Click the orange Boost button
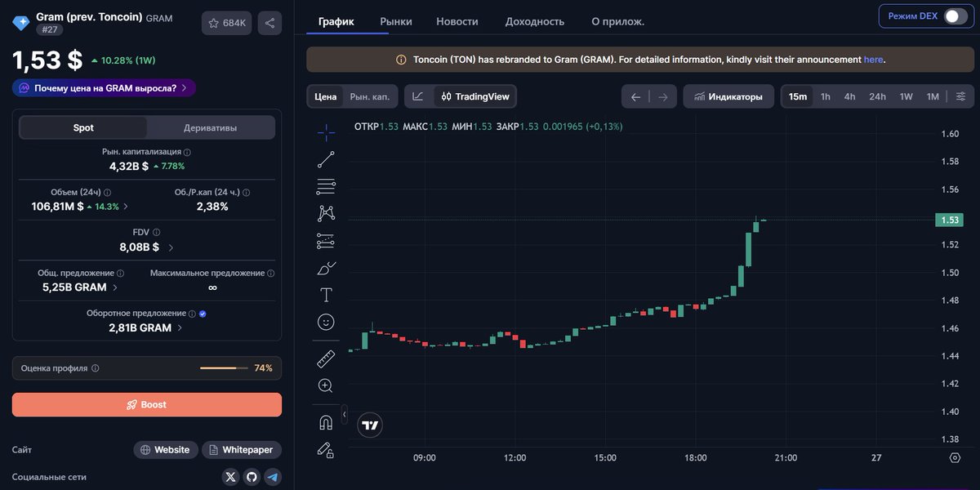The width and height of the screenshot is (980, 490). point(147,405)
